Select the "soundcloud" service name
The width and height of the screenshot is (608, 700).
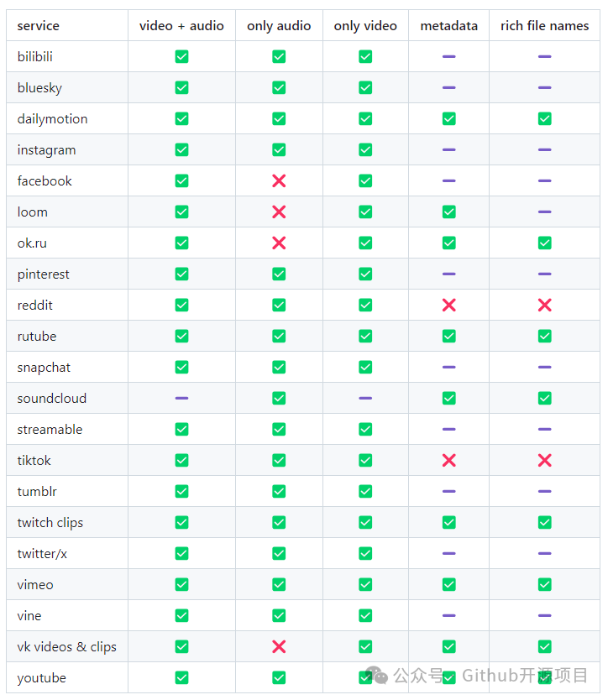(52, 398)
